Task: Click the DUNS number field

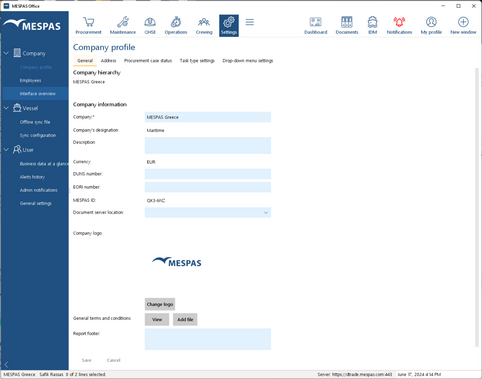Action: click(x=208, y=174)
